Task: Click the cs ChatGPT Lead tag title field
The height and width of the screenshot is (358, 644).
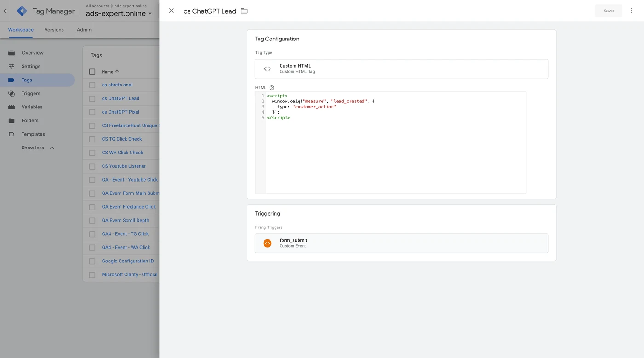Action: [210, 11]
